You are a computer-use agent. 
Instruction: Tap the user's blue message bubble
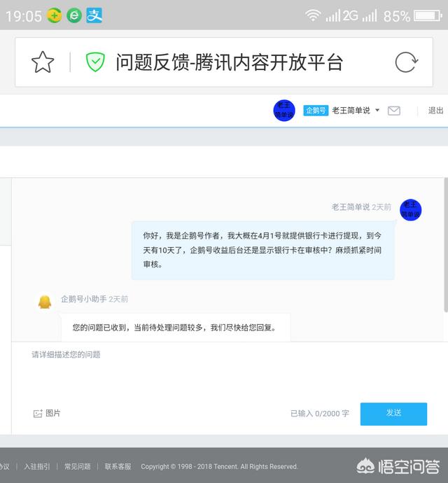tap(262, 250)
